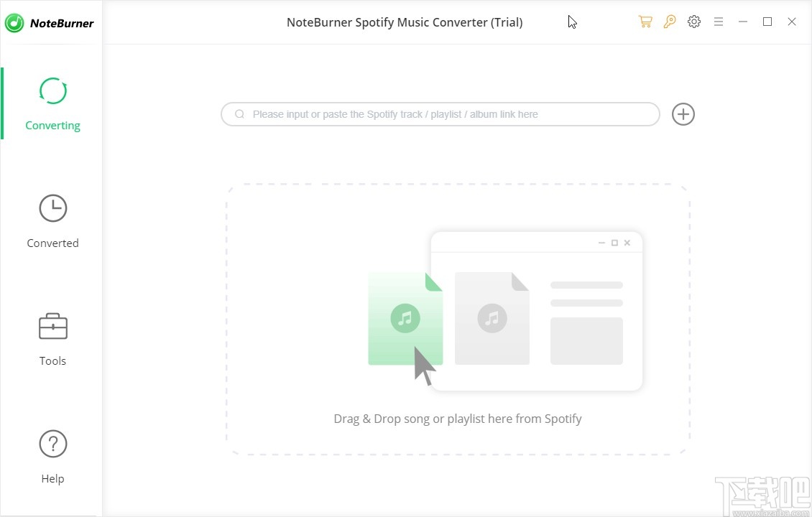This screenshot has height=517, width=812.
Task: Click the magnifier icon in the search bar
Action: 239,114
